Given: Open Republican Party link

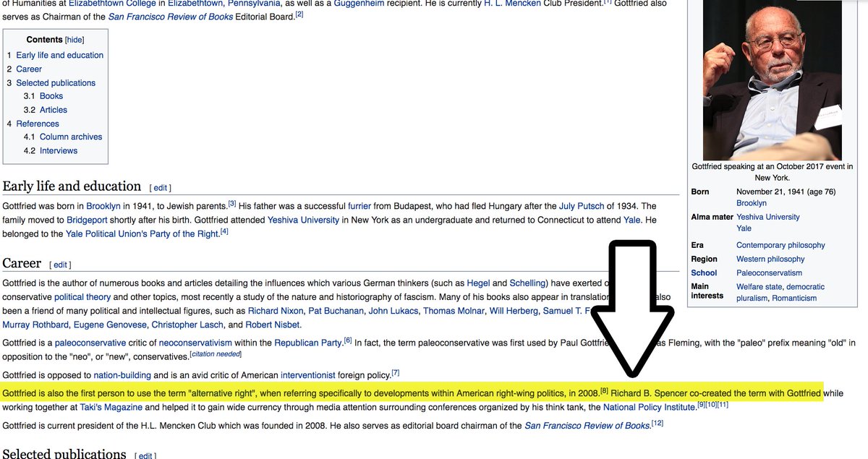Looking at the screenshot, I should (310, 343).
